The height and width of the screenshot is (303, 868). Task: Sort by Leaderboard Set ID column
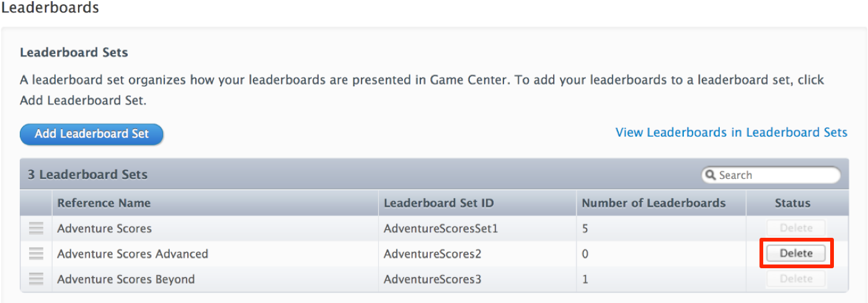click(439, 203)
